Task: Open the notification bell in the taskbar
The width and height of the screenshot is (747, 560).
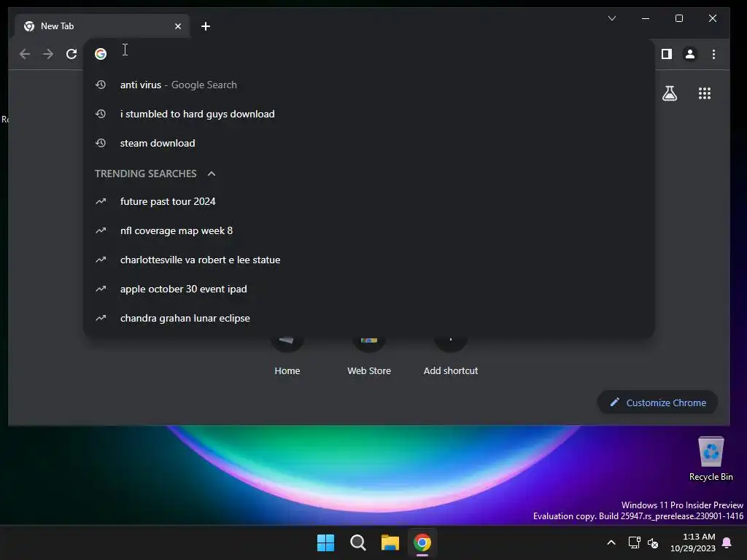Action: (x=727, y=542)
